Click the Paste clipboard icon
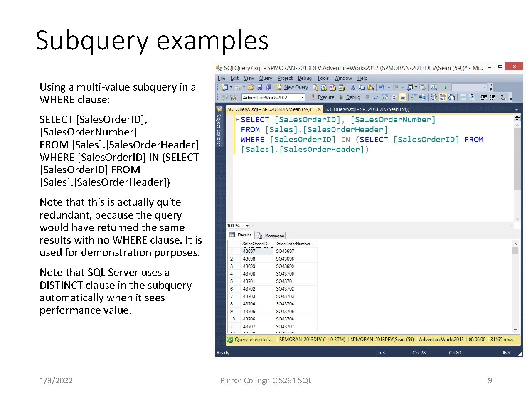Screen dimensions: 532x399 [370, 87]
